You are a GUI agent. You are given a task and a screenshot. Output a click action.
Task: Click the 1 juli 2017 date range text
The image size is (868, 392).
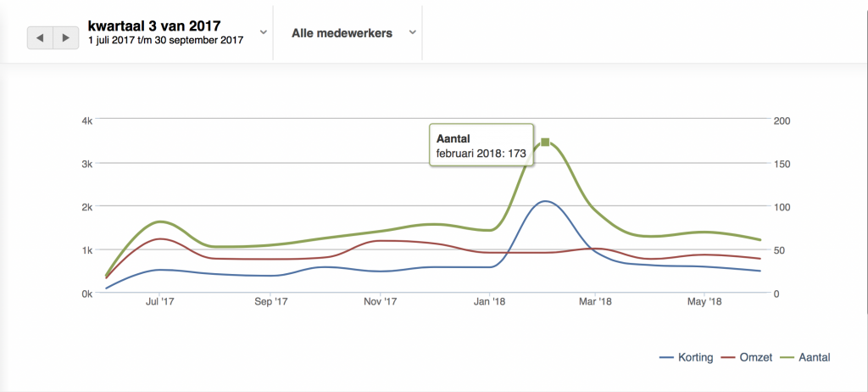pos(165,40)
